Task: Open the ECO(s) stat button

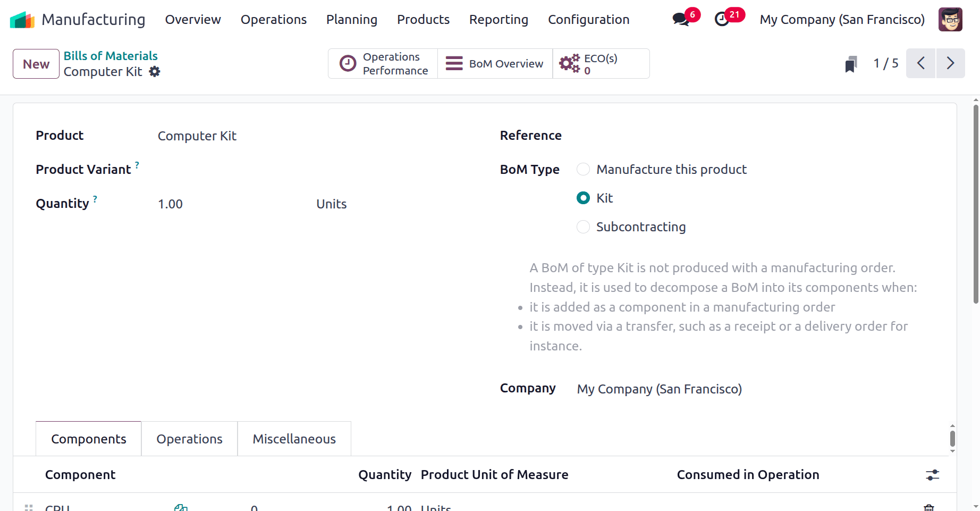Action: (601, 63)
